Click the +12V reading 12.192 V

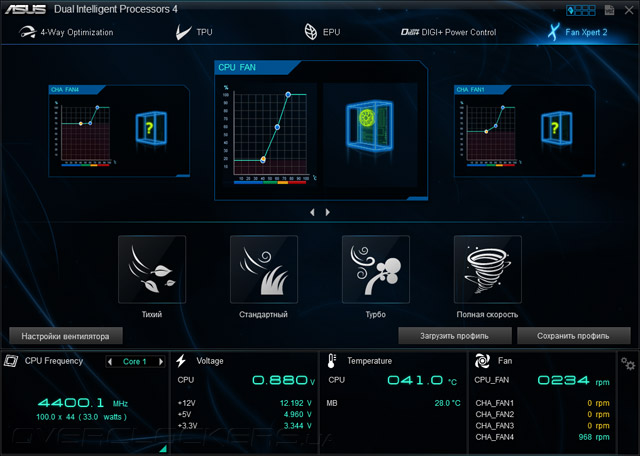[x=296, y=403]
